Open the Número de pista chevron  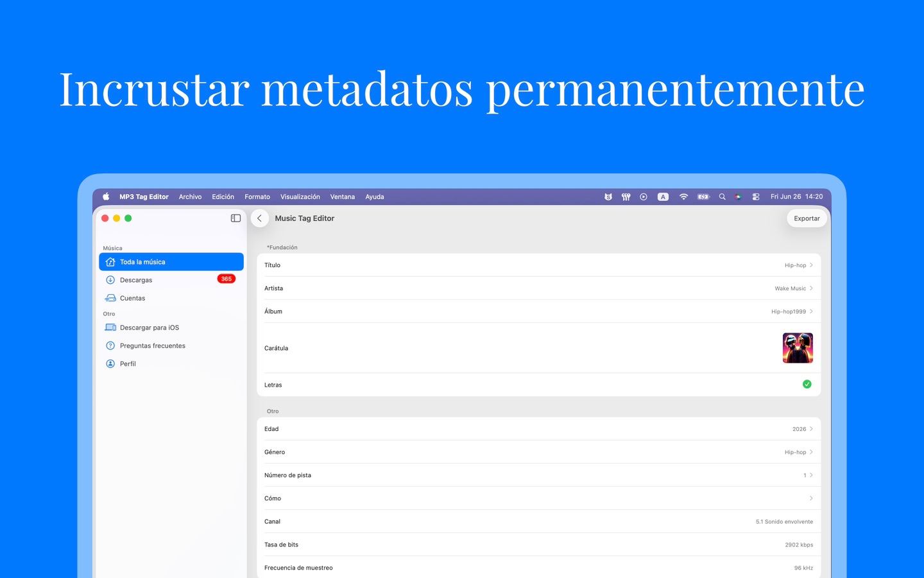coord(811,475)
